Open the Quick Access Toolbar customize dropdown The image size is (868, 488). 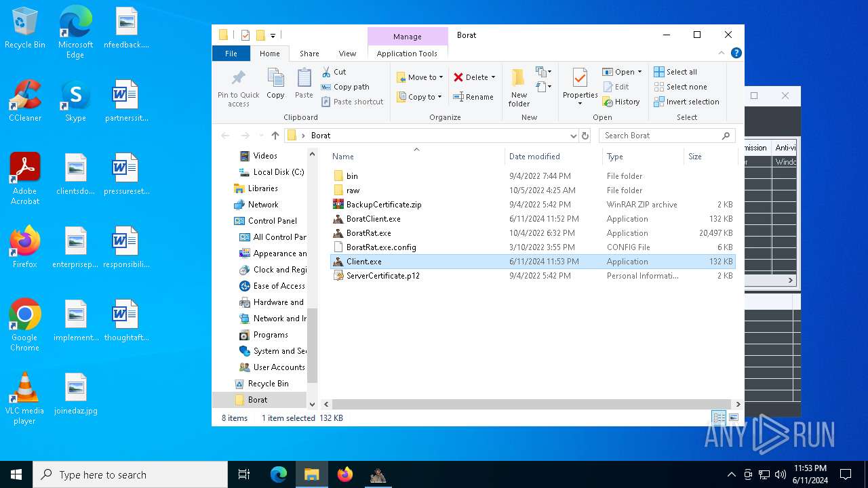coord(273,35)
